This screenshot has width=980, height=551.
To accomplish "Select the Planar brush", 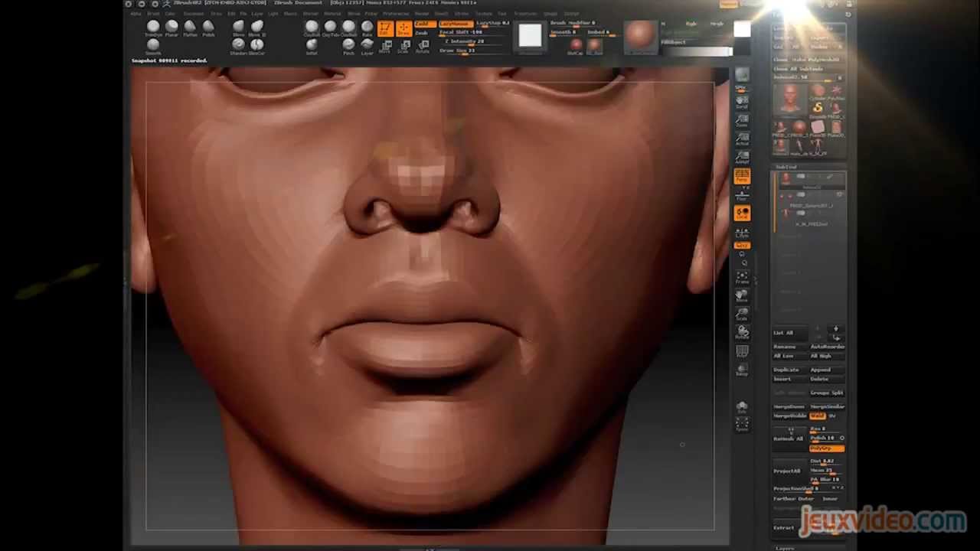I will [x=171, y=28].
